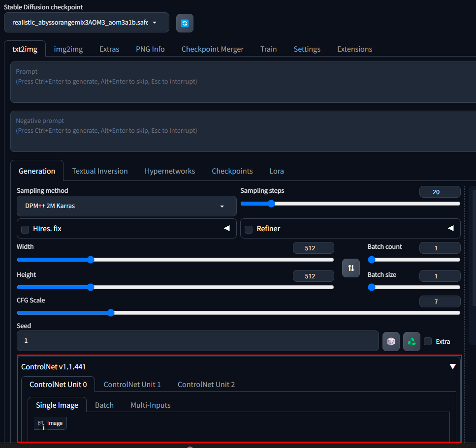Click the Image label icon in ControlNet
The width and height of the screenshot is (476, 448).
(x=41, y=423)
